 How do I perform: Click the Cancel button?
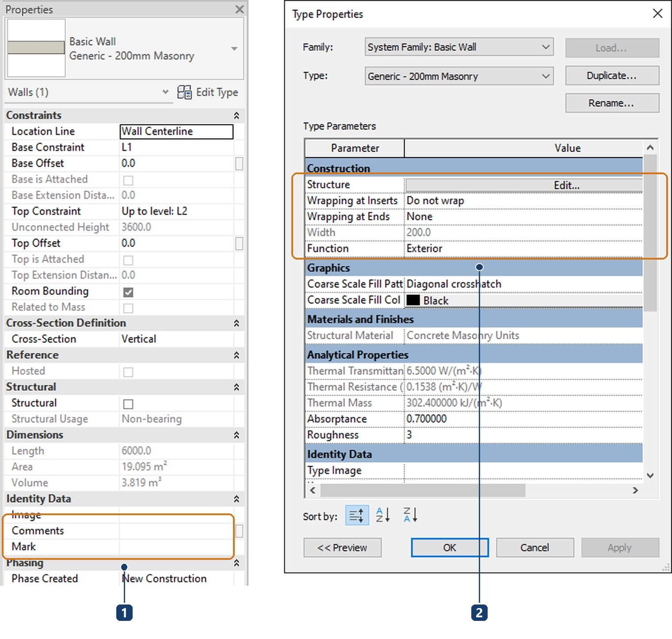tap(535, 547)
